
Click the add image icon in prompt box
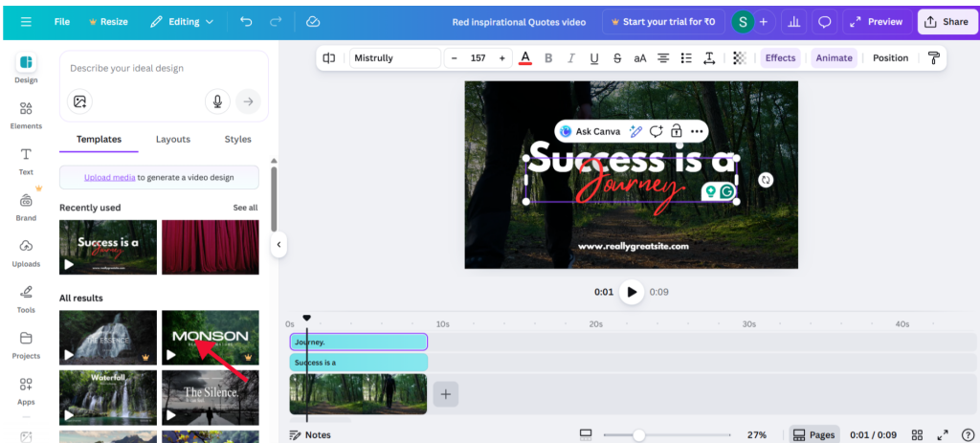(79, 101)
